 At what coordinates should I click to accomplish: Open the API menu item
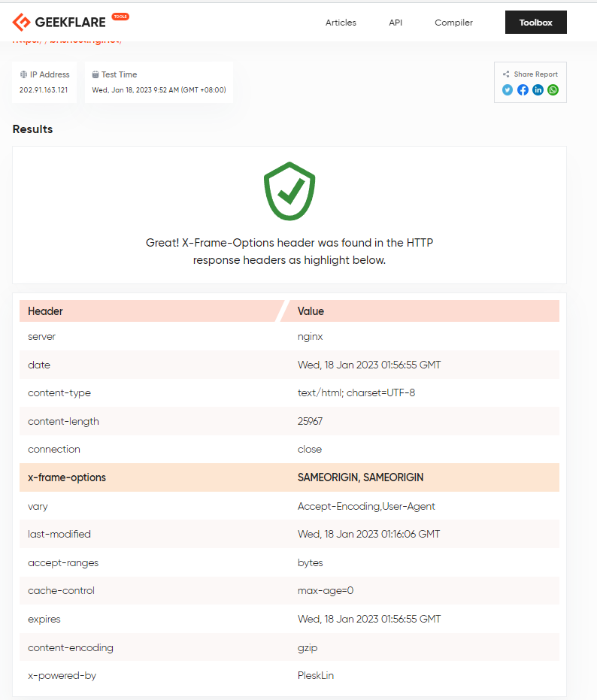395,23
